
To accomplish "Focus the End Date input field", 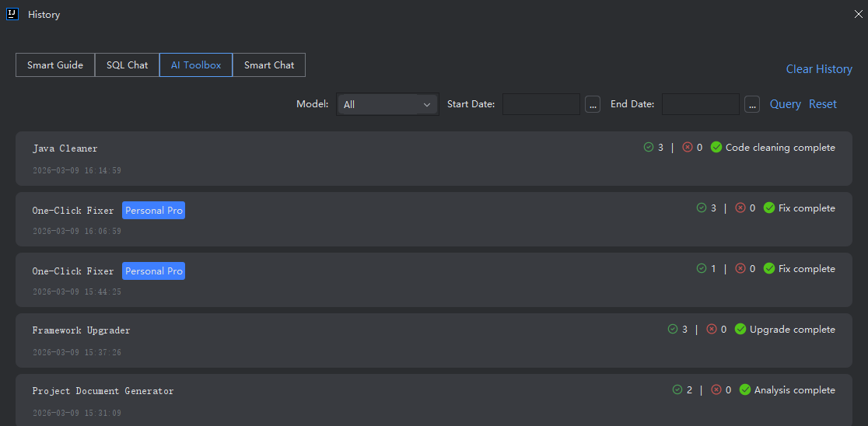I will pos(700,104).
